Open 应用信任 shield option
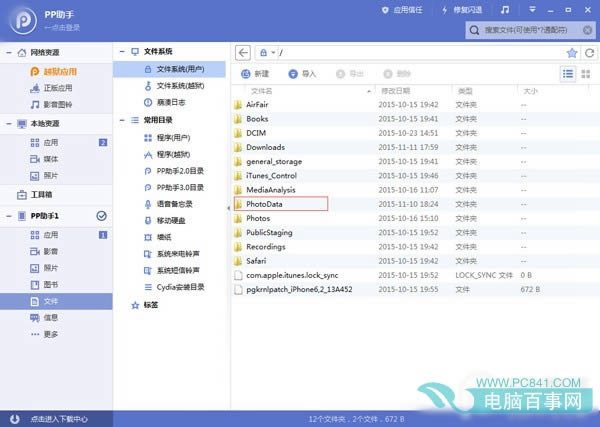Screen dimensions: 600x427 tap(402, 10)
